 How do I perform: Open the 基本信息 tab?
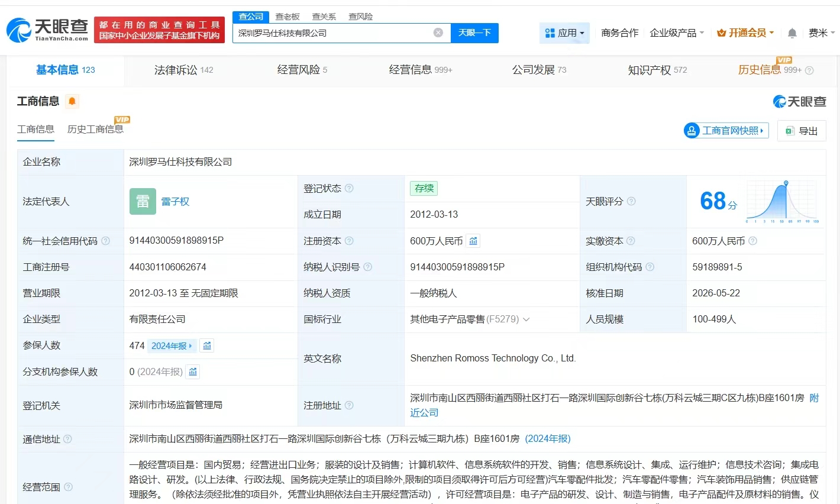pos(65,70)
